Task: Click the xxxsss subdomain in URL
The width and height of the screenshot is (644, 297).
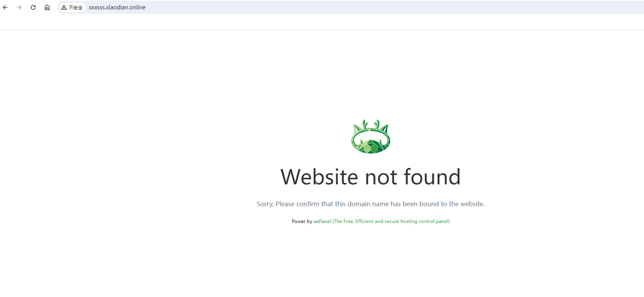Action: pyautogui.click(x=97, y=7)
